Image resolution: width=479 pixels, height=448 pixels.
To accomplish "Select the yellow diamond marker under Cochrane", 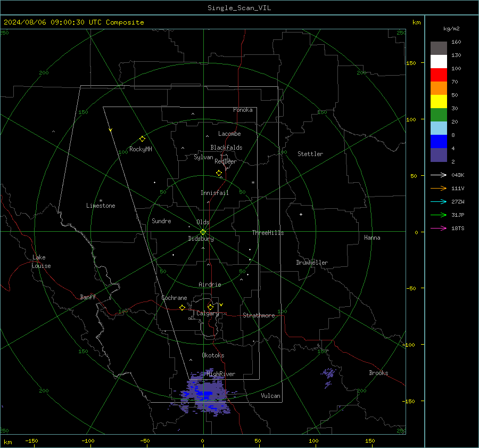I will pyautogui.click(x=182, y=308).
